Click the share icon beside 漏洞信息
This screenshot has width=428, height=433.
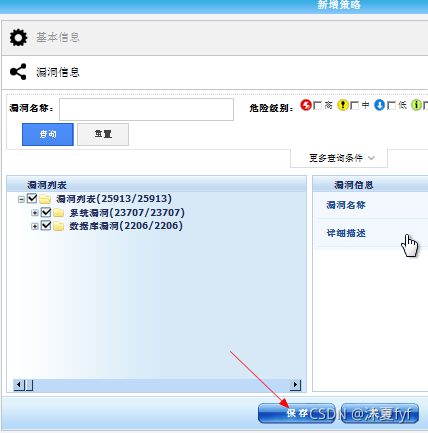[x=18, y=72]
